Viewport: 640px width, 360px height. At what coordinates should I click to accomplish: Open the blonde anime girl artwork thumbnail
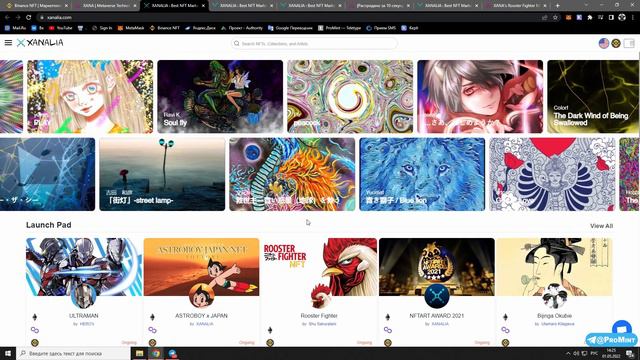(x=90, y=96)
